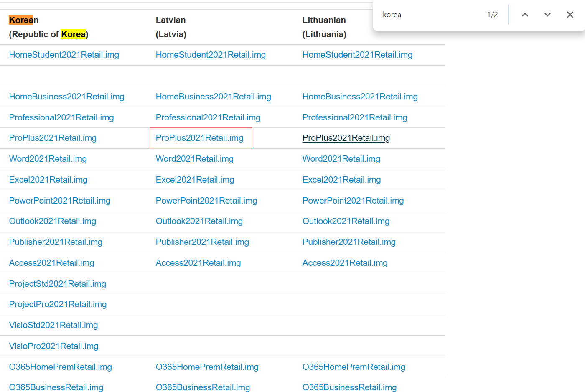Click the find bar search field
585x392 pixels.
click(430, 15)
